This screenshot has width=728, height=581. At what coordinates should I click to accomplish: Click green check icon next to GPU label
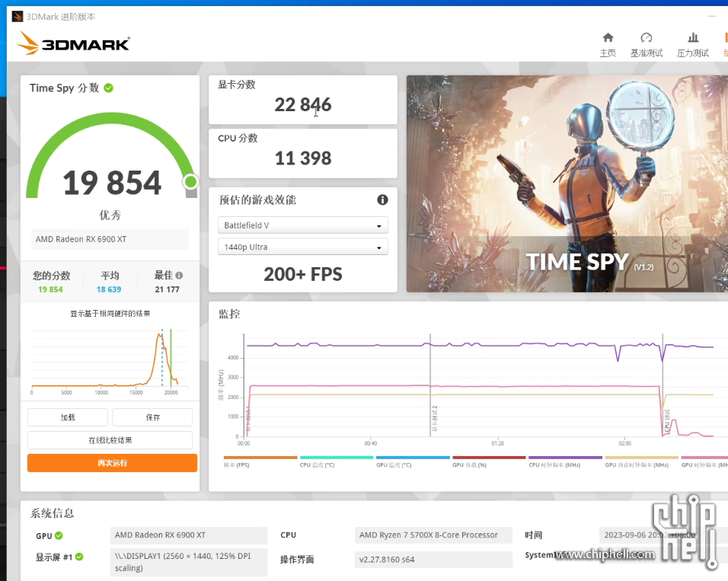pos(59,535)
